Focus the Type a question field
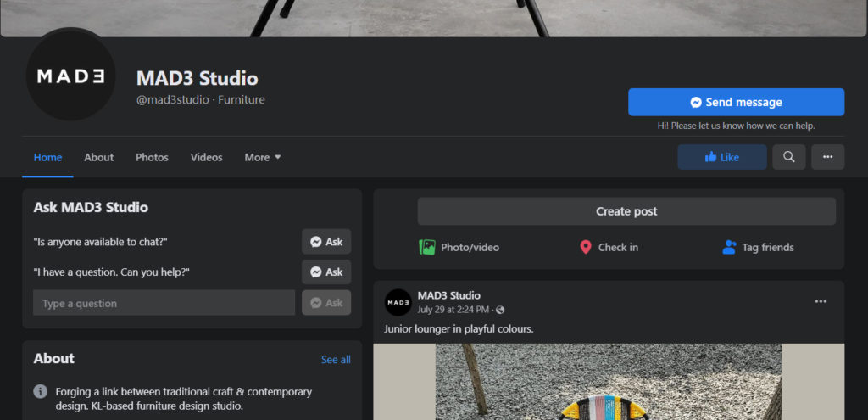Image resolution: width=868 pixels, height=420 pixels. tap(164, 303)
